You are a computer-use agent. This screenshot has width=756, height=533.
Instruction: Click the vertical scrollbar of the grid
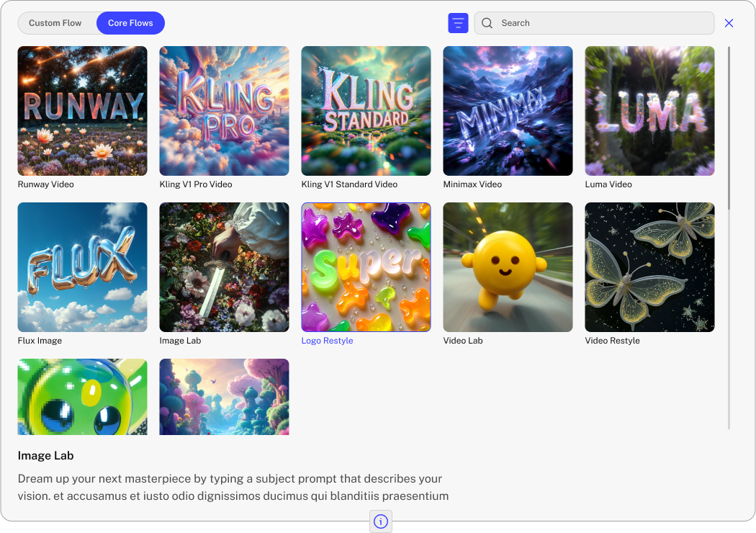click(x=729, y=127)
